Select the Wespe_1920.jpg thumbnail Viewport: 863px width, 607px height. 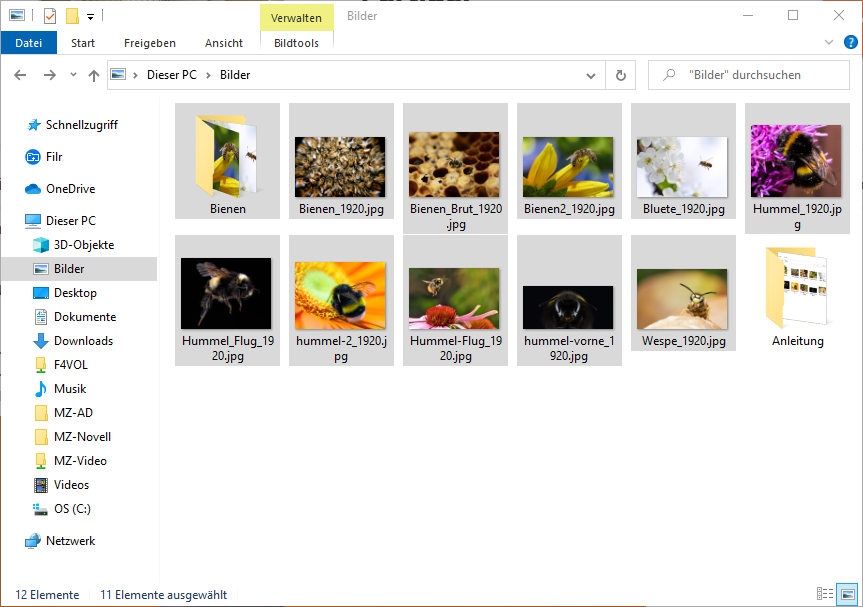[x=683, y=293]
